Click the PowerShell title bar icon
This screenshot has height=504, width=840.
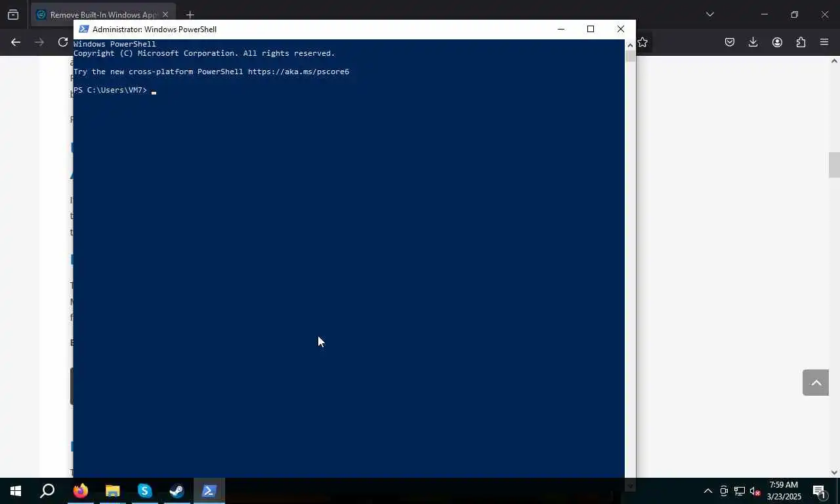click(x=83, y=29)
